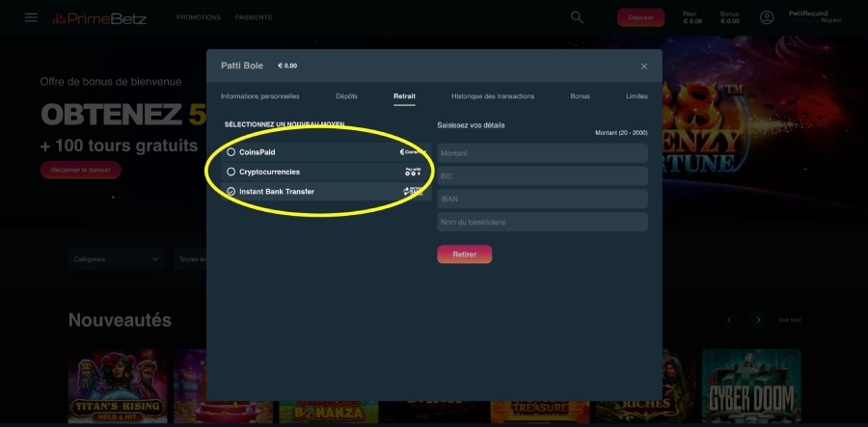Screen dimensions: 868x427
Task: Open the Promotions menu item
Action: click(199, 17)
